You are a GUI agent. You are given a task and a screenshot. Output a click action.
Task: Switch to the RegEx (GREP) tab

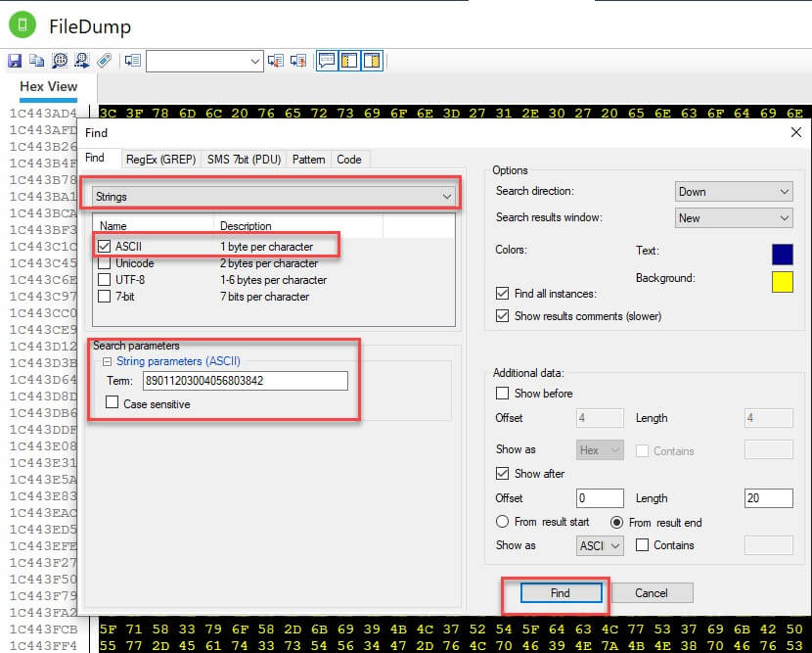[161, 160]
